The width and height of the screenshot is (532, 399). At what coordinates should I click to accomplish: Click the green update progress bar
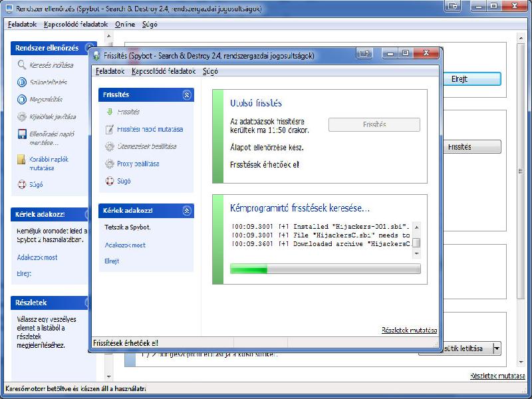click(325, 269)
